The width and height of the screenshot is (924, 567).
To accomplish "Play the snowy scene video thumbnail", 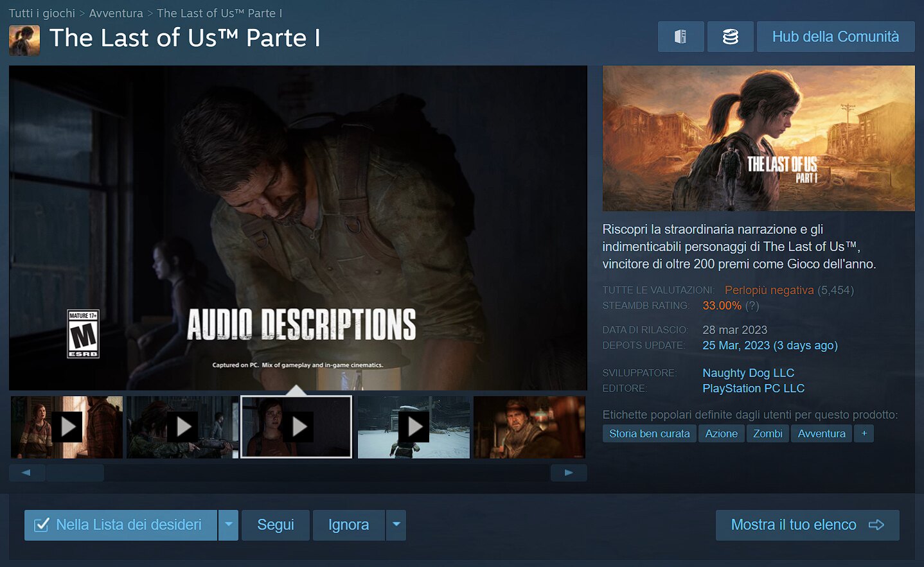I will (414, 427).
